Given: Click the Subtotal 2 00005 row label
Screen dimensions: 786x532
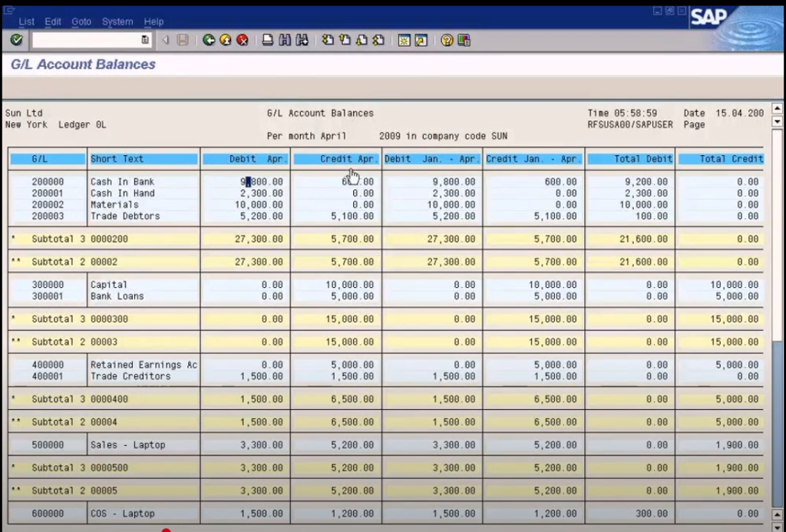Looking at the screenshot, I should [x=74, y=491].
